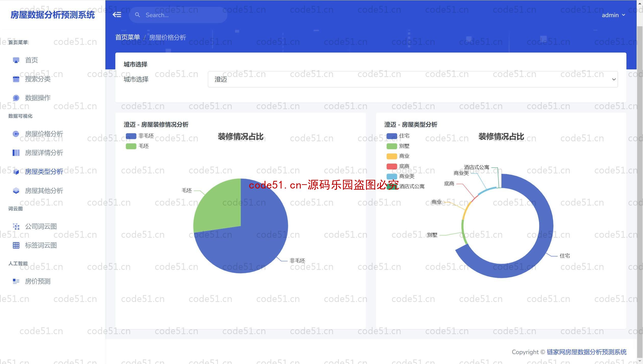Click the 房屋其他分析 layers icon
Viewport: 643px width, 364px height.
click(x=16, y=191)
